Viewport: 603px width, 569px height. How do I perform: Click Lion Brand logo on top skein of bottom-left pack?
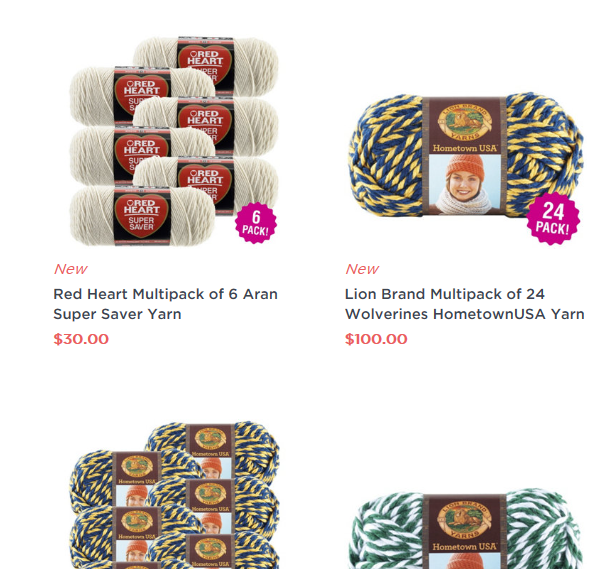tap(210, 438)
